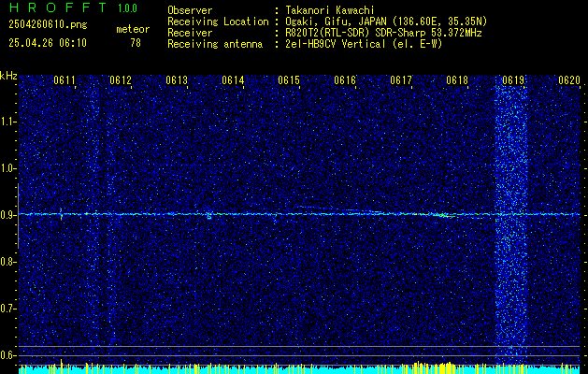The image size is (588, 374).
Task: Click the cyan signal strength bar graph
Action: 299,369
